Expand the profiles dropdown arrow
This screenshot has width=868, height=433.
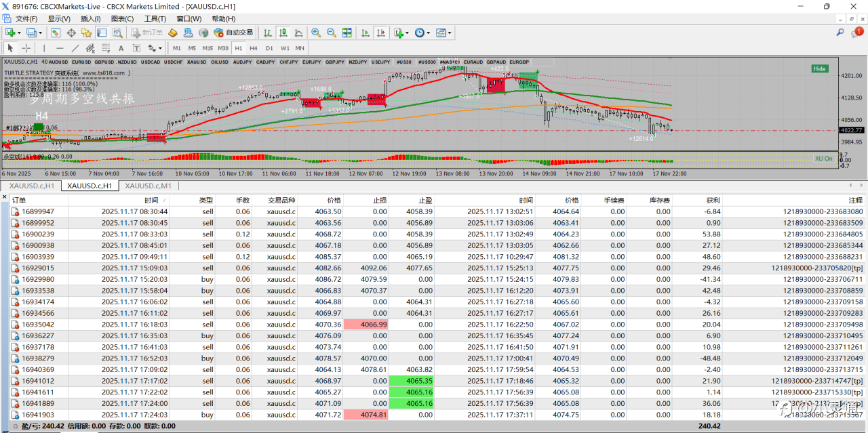(40, 33)
